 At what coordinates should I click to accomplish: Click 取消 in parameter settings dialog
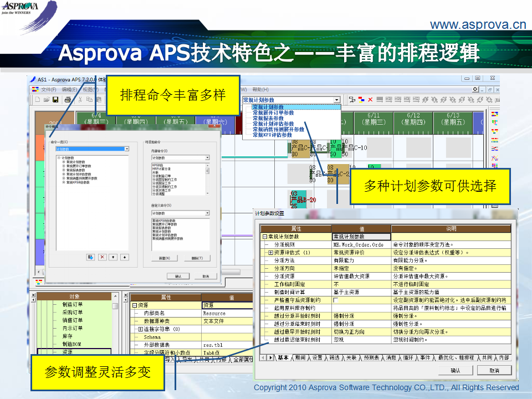coord(494,370)
